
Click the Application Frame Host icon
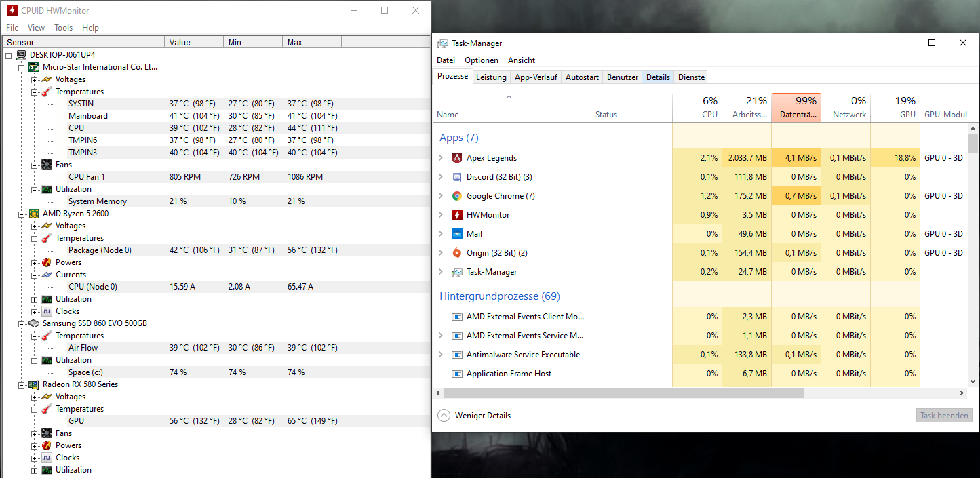(x=457, y=374)
